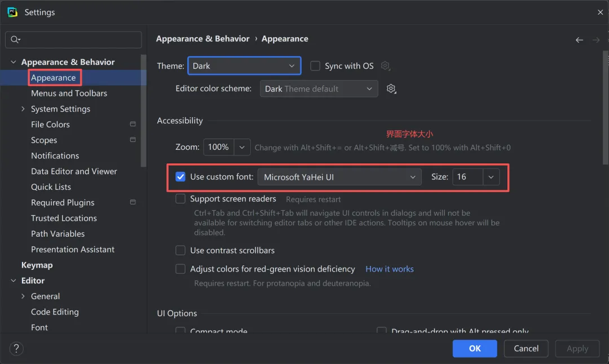609x364 pixels.
Task: Select Appearance in the settings tree
Action: click(53, 78)
